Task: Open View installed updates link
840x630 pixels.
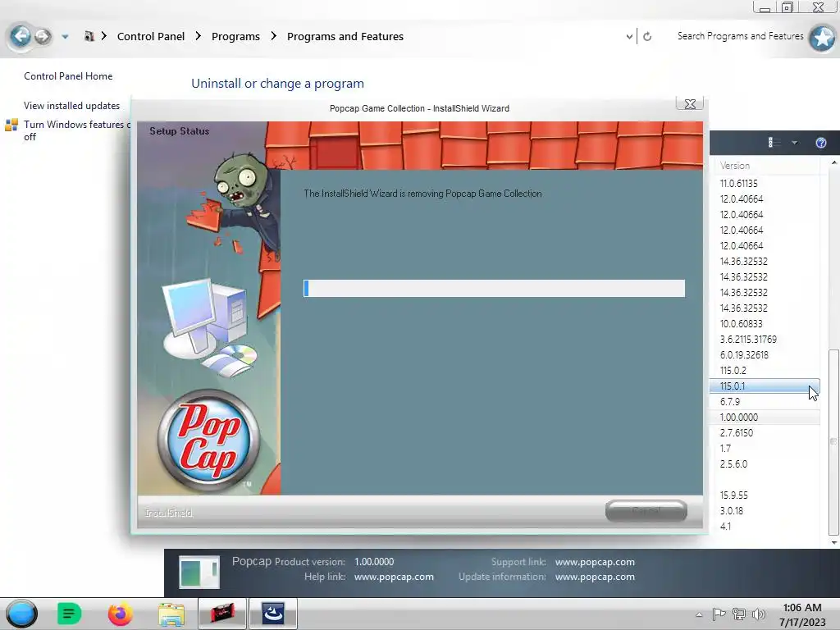Action: (x=72, y=106)
